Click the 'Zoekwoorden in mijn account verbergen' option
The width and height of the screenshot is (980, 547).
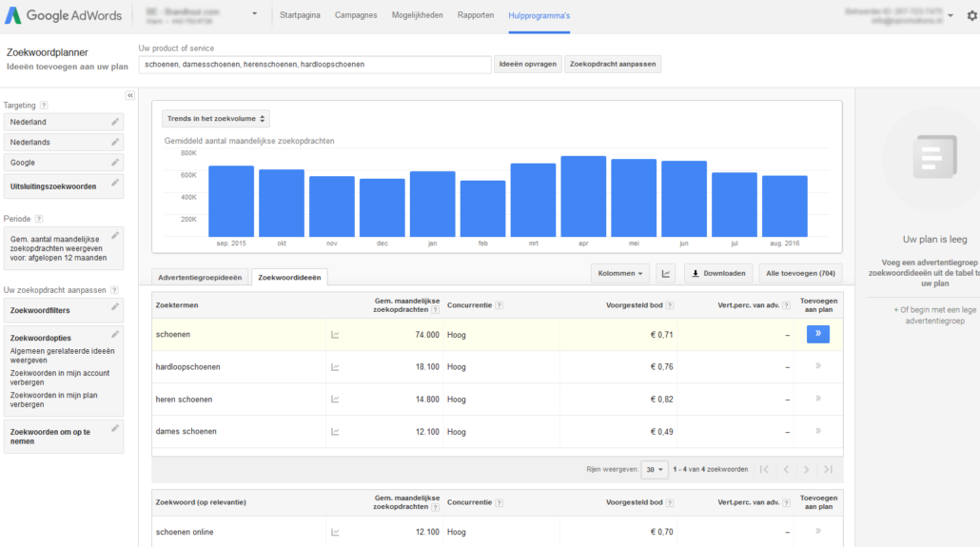pyautogui.click(x=59, y=378)
